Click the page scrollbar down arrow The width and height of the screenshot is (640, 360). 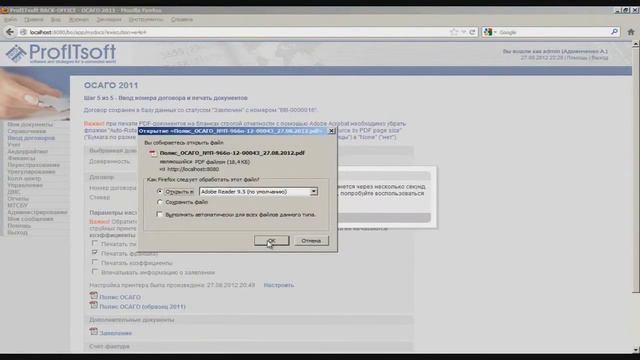tap(636, 350)
